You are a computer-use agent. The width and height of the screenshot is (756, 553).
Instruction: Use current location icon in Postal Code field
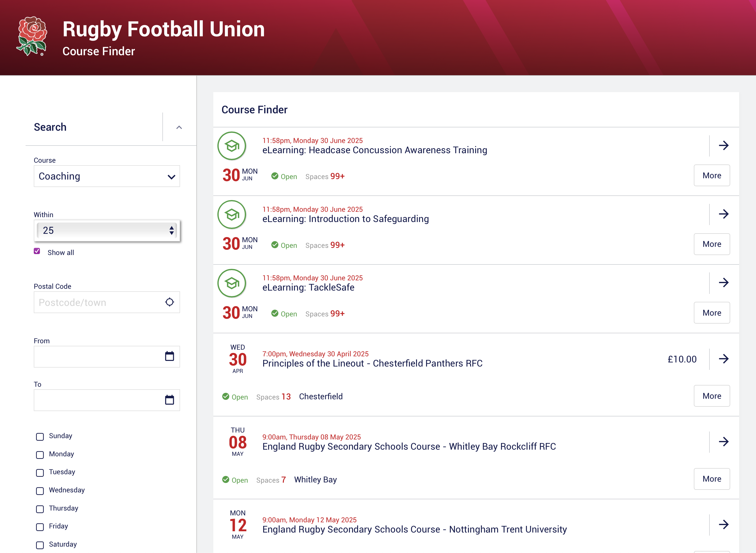point(170,302)
